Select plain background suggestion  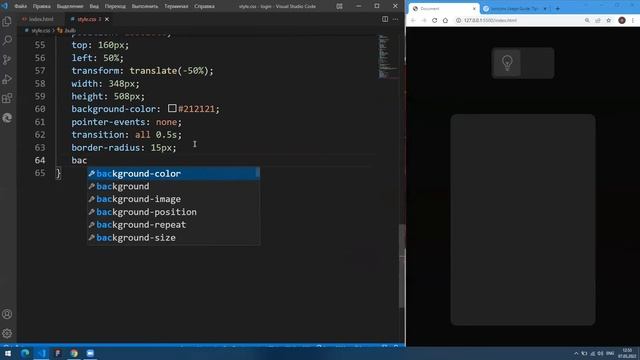[x=173, y=186]
